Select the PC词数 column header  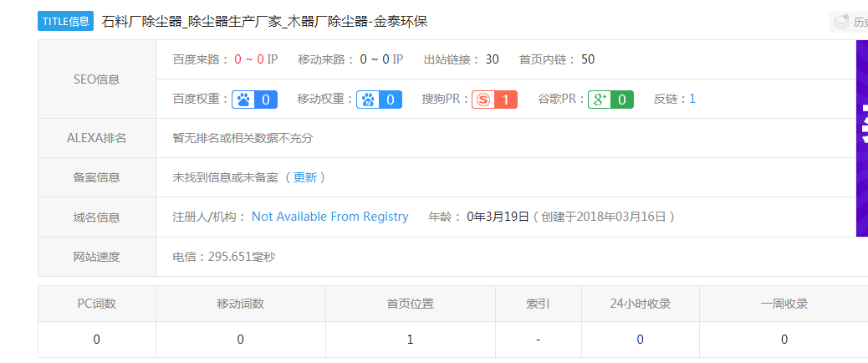tap(96, 304)
